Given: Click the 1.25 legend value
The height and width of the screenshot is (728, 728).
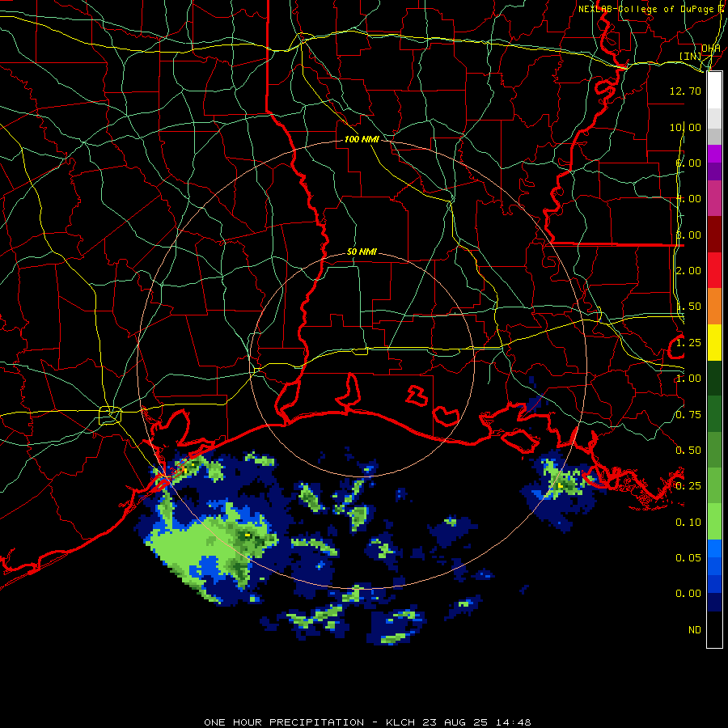Looking at the screenshot, I should coord(688,343).
